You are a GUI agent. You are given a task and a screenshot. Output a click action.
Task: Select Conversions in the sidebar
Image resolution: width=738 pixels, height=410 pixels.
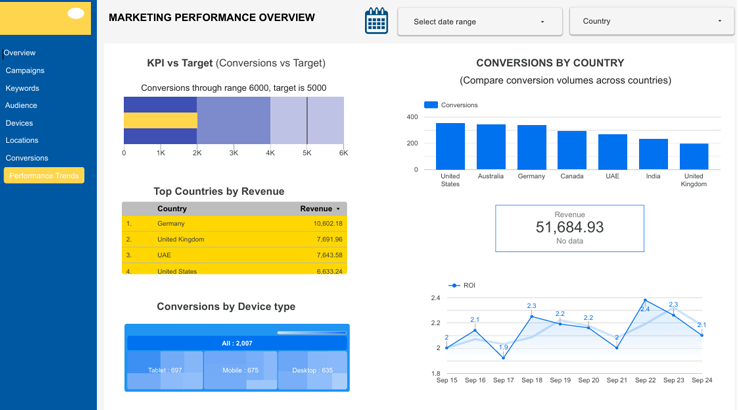(27, 158)
